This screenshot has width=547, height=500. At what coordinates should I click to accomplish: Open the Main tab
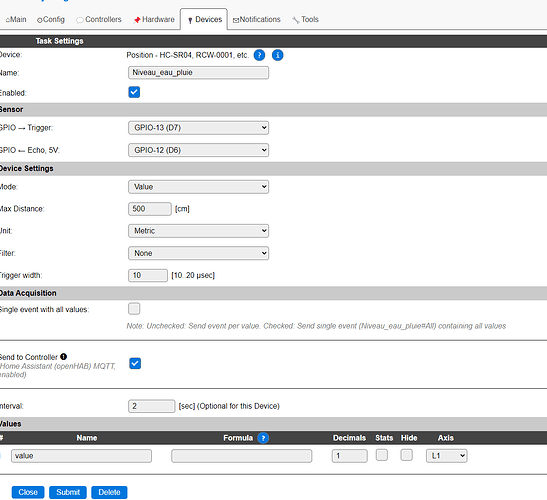(16, 20)
